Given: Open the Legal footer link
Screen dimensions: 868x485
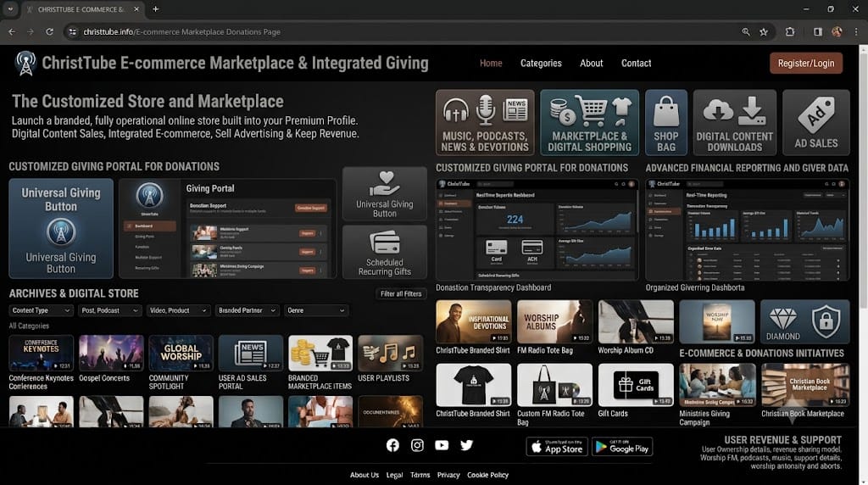Looking at the screenshot, I should tap(395, 475).
